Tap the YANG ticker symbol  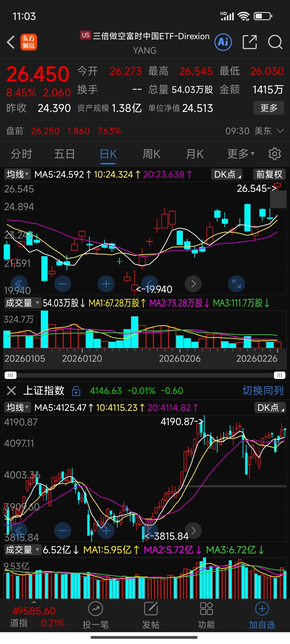(x=145, y=50)
